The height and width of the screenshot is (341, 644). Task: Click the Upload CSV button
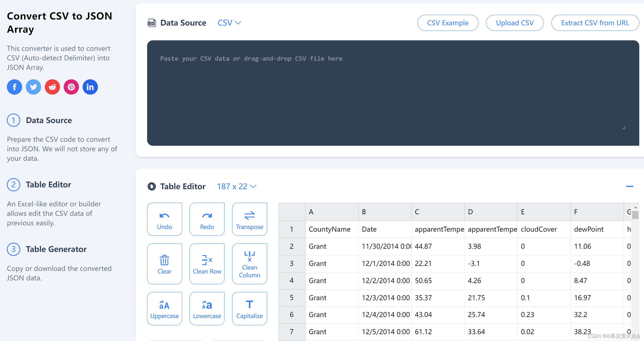coord(515,23)
